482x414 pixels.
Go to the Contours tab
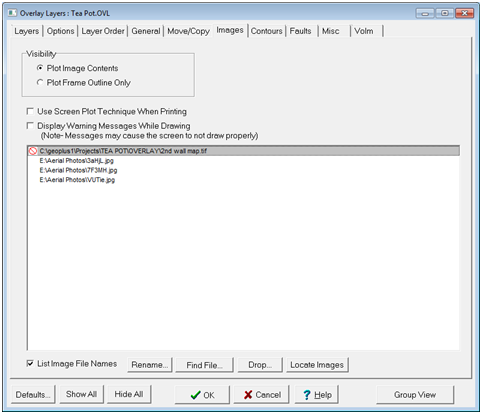click(x=266, y=31)
